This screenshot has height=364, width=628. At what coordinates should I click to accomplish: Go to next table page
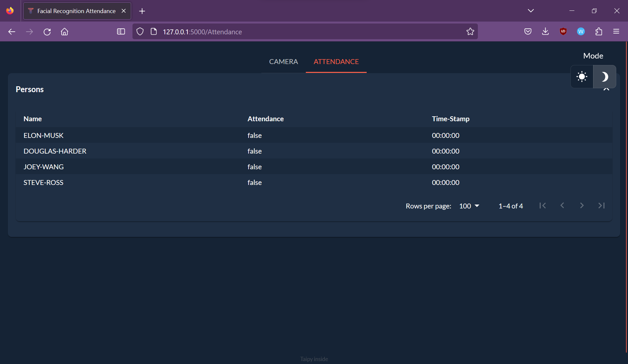coord(582,206)
